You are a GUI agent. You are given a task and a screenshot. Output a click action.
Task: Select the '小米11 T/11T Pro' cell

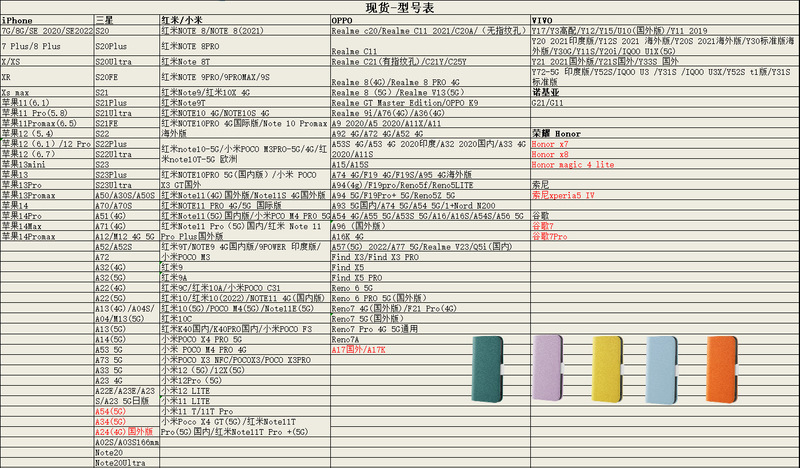pos(244,411)
